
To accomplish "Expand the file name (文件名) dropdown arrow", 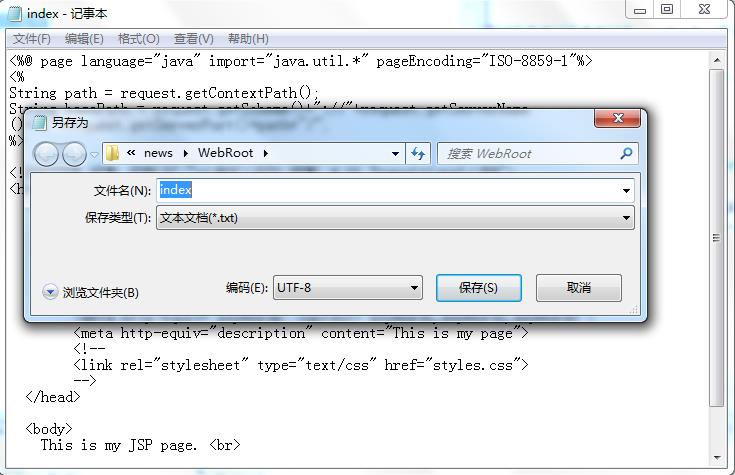I will pyautogui.click(x=626, y=190).
